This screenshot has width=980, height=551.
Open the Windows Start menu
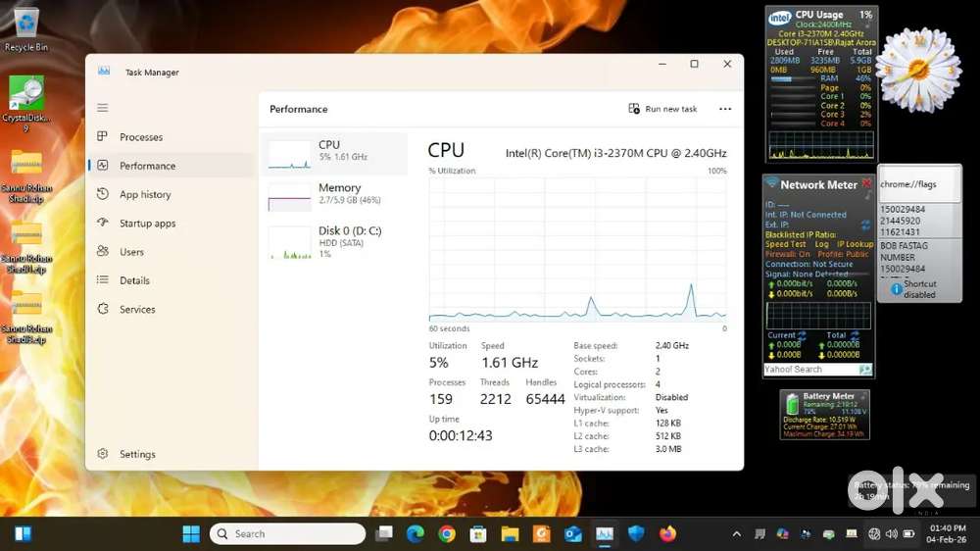(191, 533)
